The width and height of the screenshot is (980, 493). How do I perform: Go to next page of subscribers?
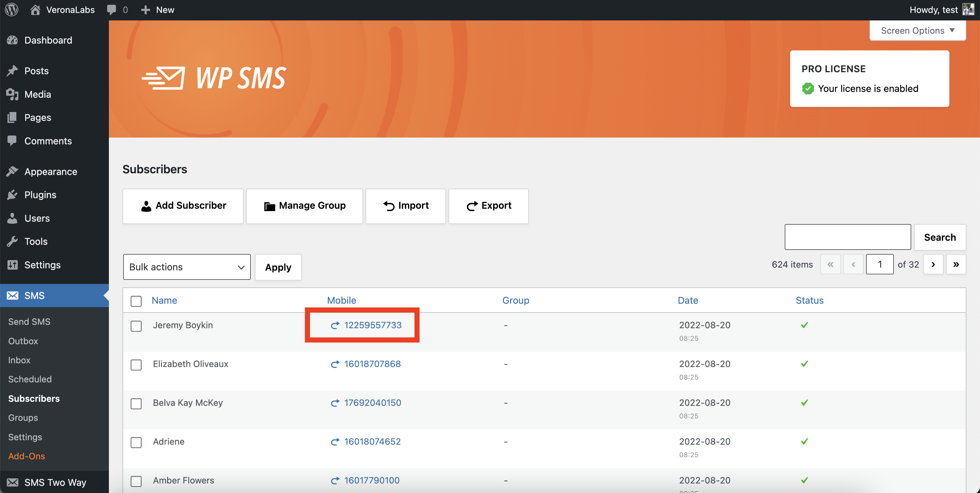(933, 264)
